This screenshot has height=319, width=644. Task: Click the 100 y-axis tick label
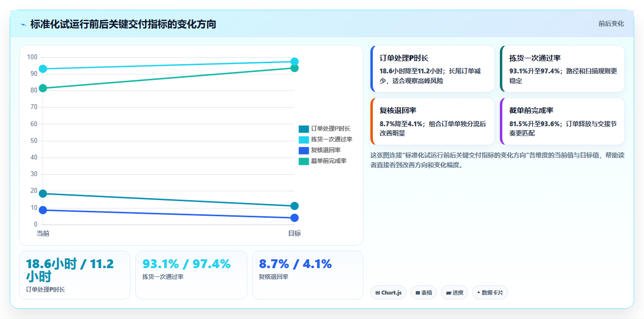tap(32, 57)
